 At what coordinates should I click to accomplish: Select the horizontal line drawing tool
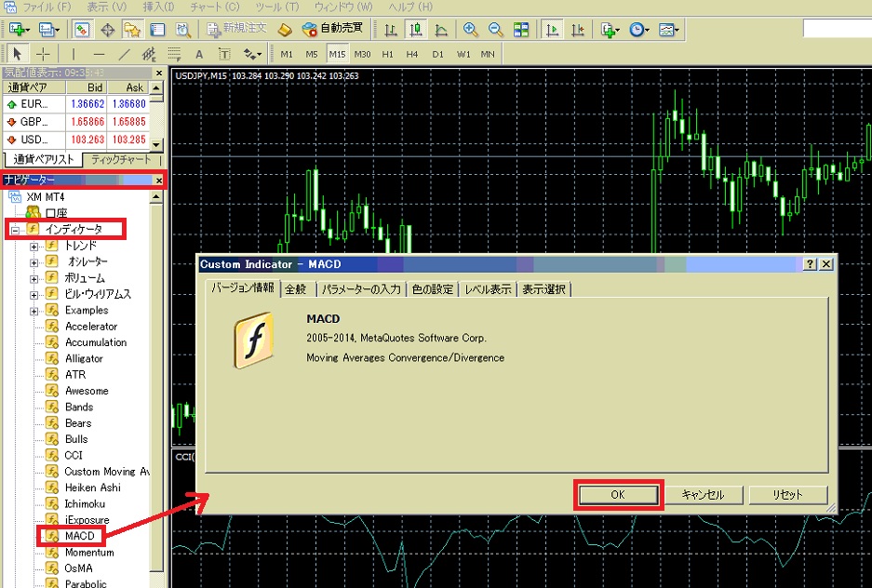99,54
